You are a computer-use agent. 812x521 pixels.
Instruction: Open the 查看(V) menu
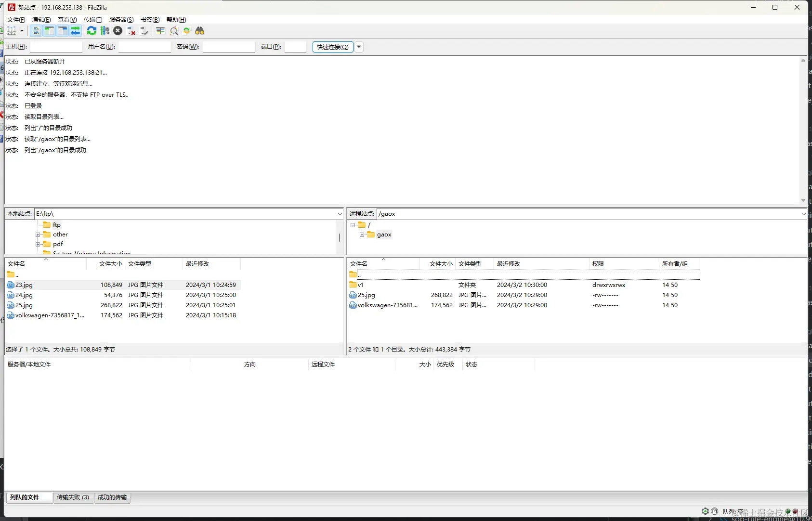tap(67, 20)
